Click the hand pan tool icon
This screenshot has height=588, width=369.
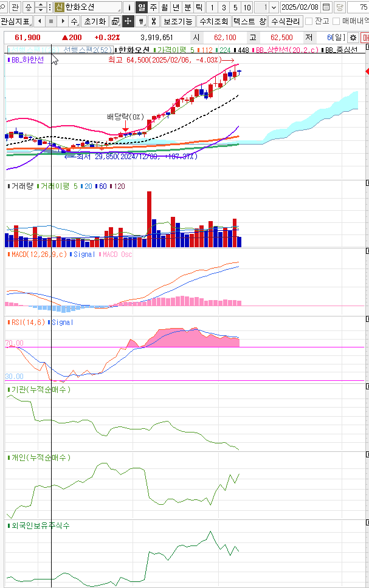(x=141, y=21)
